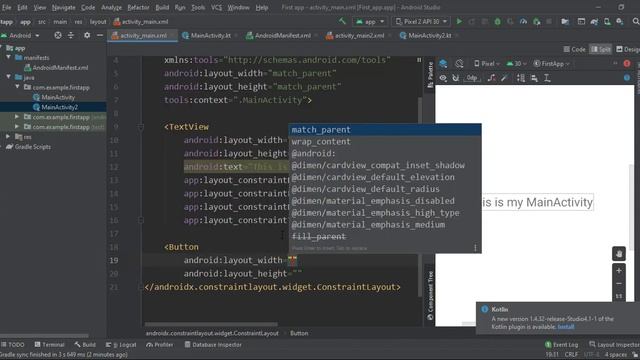Screen dimensions: 640x360
Task: Click the 0dp default margins field
Action: click(472, 78)
